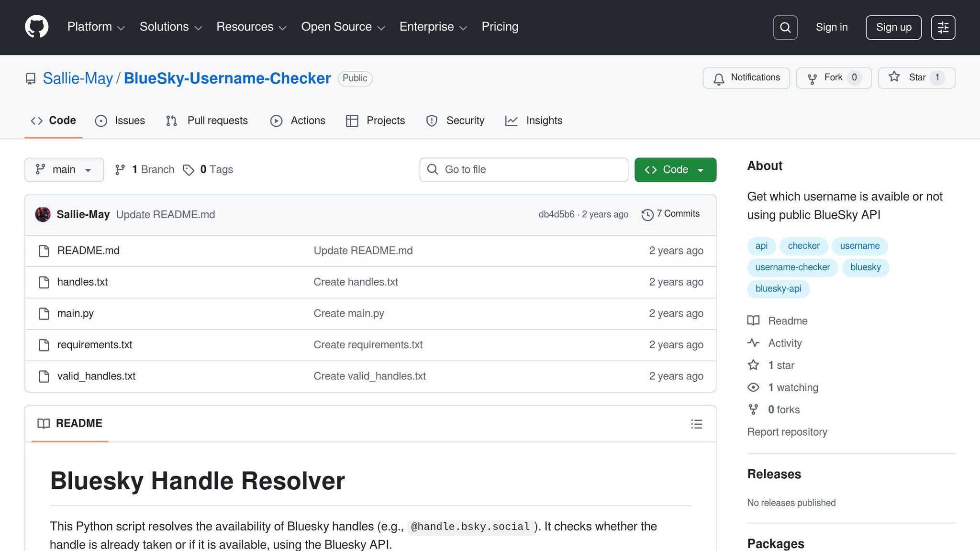
Task: Click the header settings sliders icon
Action: (943, 27)
